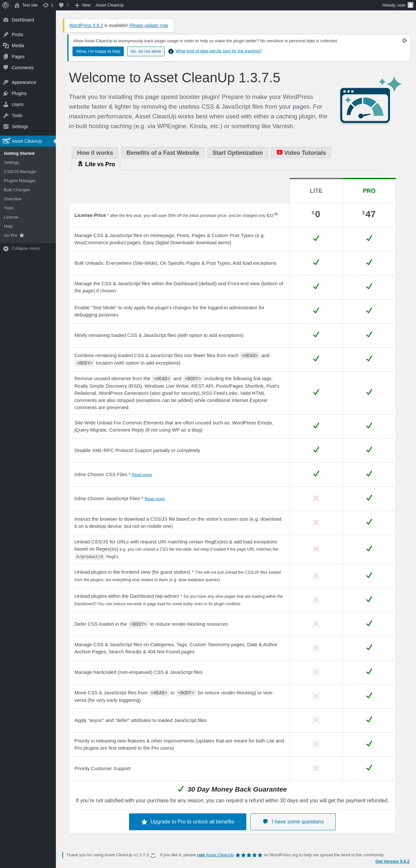Click the YouTube icon on Video Tutorials
The width and height of the screenshot is (416, 868).
coord(279,152)
